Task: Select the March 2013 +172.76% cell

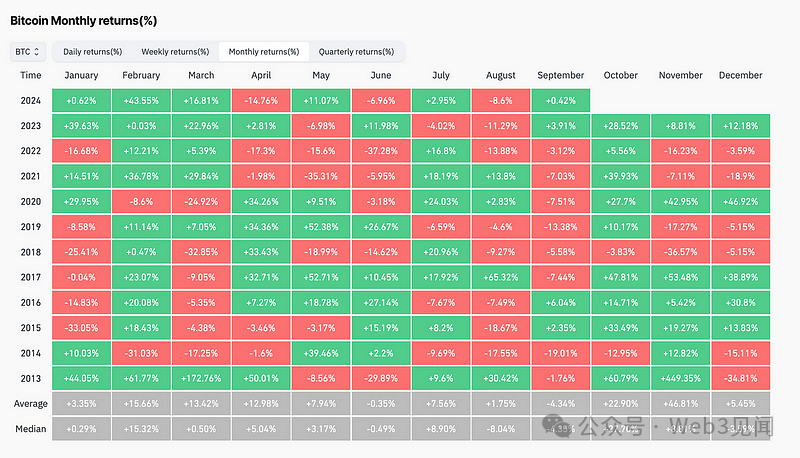Action: click(201, 378)
